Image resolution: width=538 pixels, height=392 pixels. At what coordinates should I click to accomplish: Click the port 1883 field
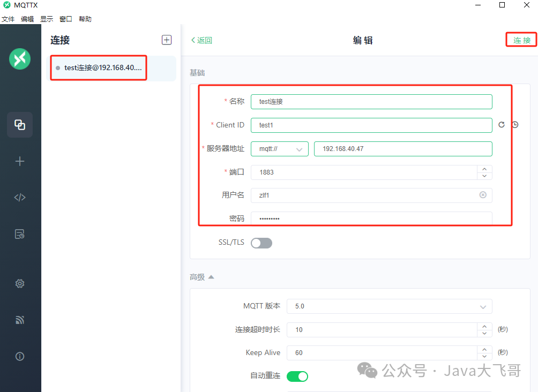[364, 172]
